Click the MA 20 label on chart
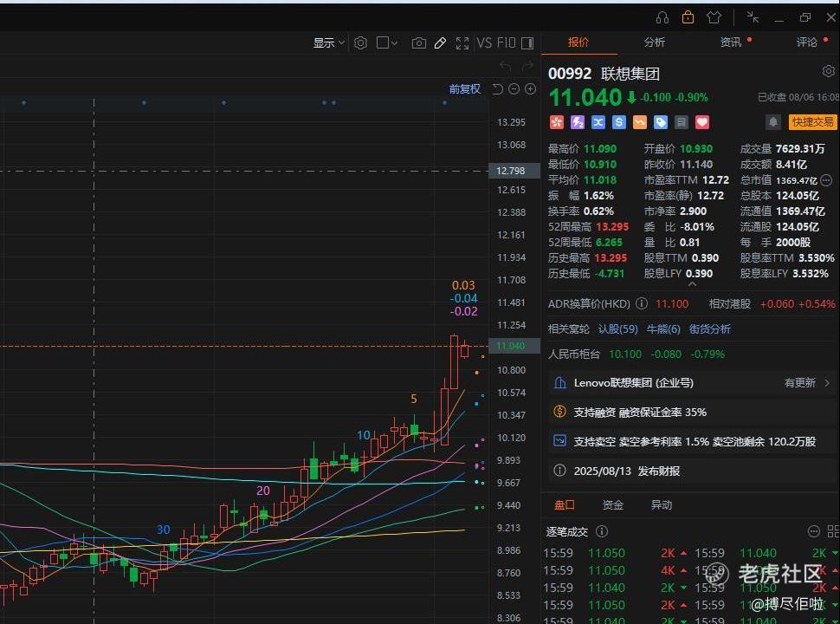 click(x=263, y=491)
